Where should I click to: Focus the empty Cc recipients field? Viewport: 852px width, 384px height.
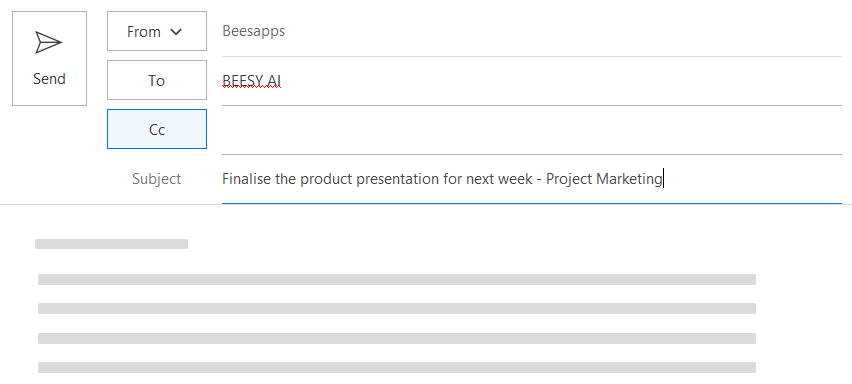tap(531, 130)
